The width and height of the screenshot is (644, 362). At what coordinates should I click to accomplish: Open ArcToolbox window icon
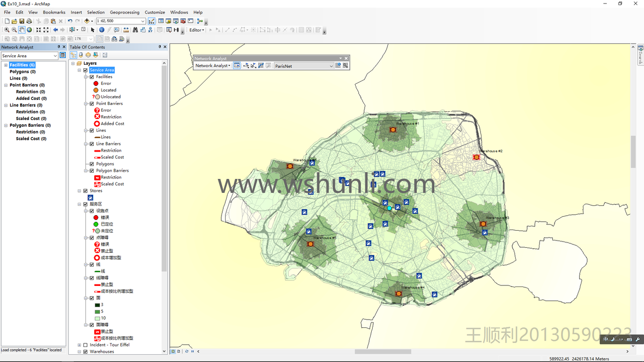coord(183,21)
